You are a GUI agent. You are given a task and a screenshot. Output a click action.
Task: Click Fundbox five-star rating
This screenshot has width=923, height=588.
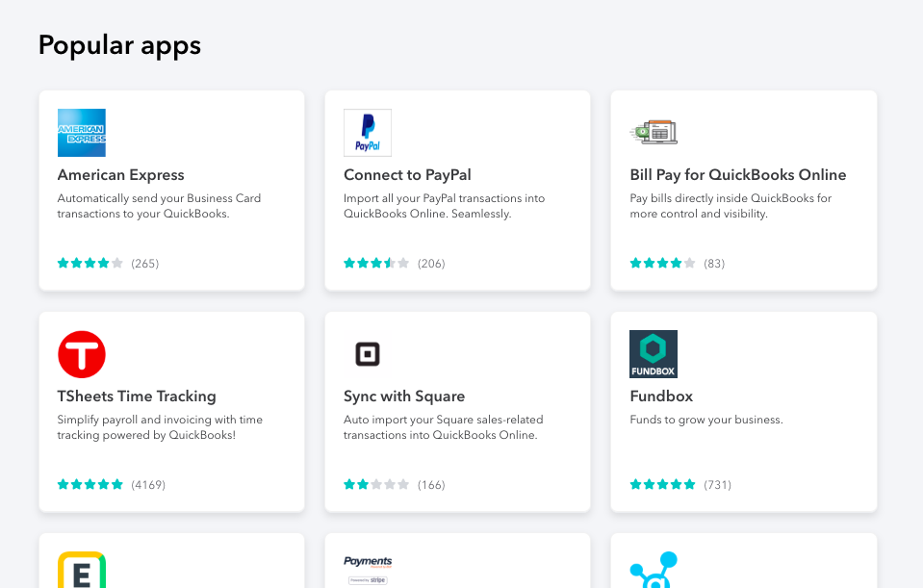coord(662,484)
